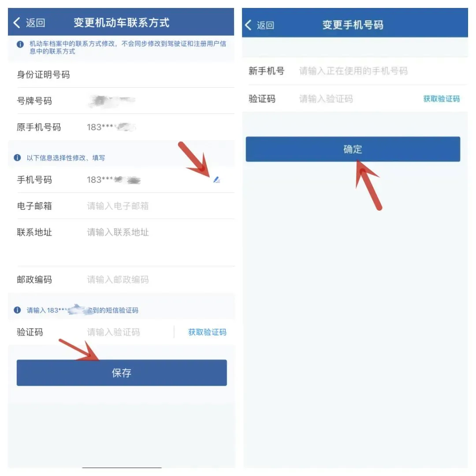Viewport: 476px width, 476px height.
Task: Tap back chevron on 变更手机号码 screen
Action: point(248,25)
